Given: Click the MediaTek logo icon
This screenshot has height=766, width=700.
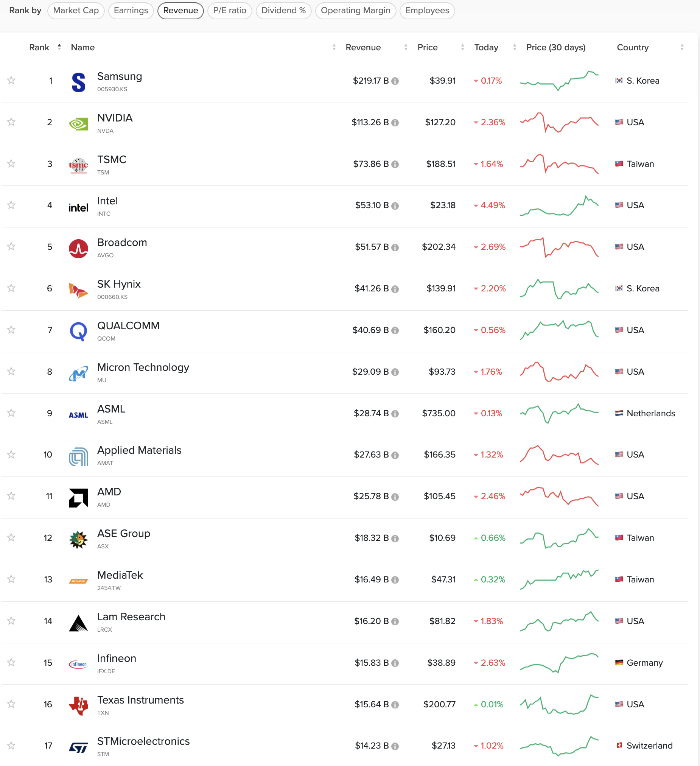Looking at the screenshot, I should pos(78,581).
